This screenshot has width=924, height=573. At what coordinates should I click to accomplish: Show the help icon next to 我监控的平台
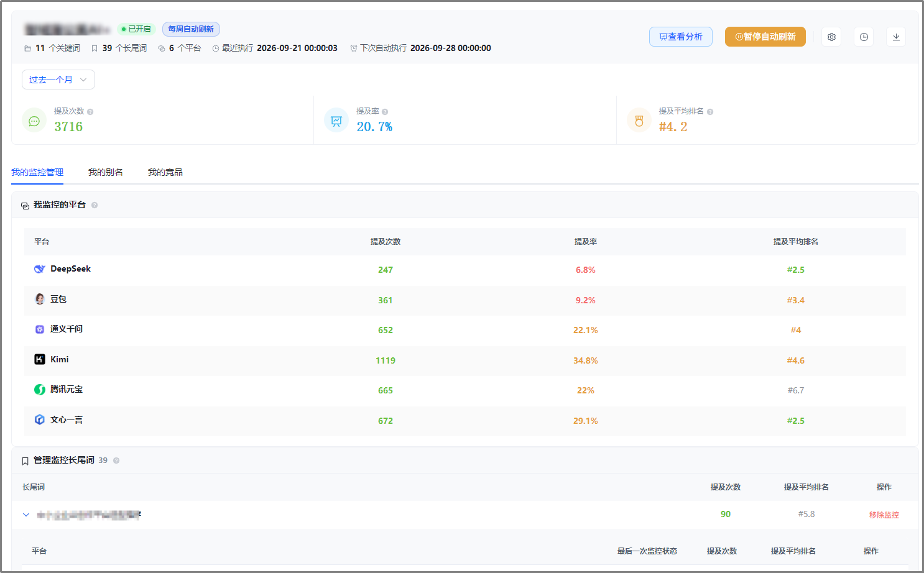tap(95, 205)
